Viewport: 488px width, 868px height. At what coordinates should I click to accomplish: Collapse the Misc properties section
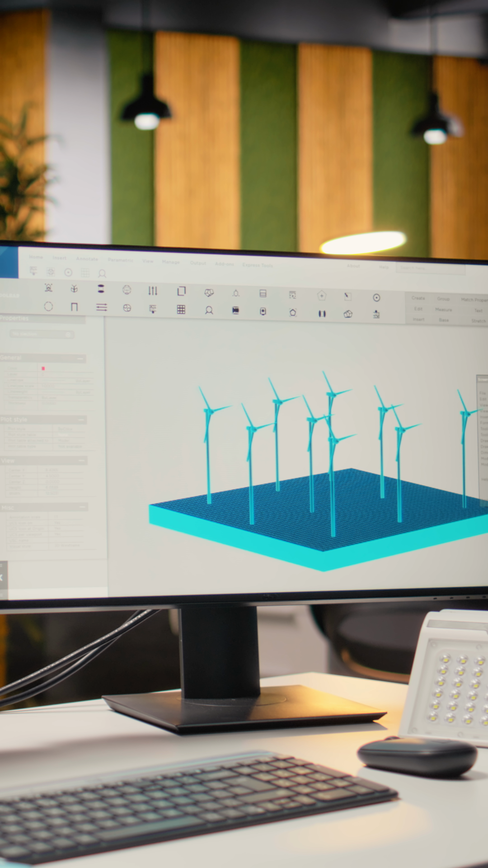click(x=82, y=507)
